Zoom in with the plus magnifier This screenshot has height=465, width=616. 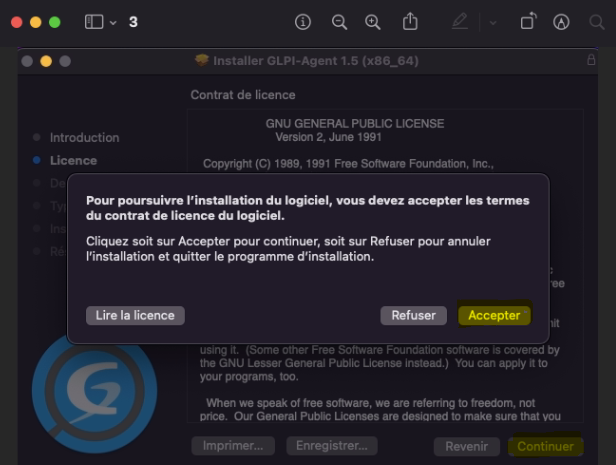pos(372,22)
